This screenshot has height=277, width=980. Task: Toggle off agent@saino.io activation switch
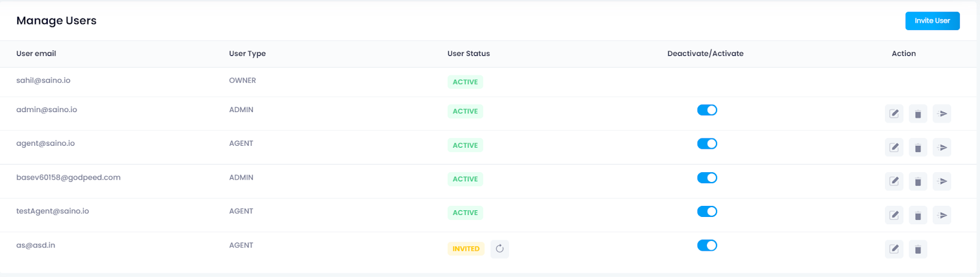click(x=707, y=143)
